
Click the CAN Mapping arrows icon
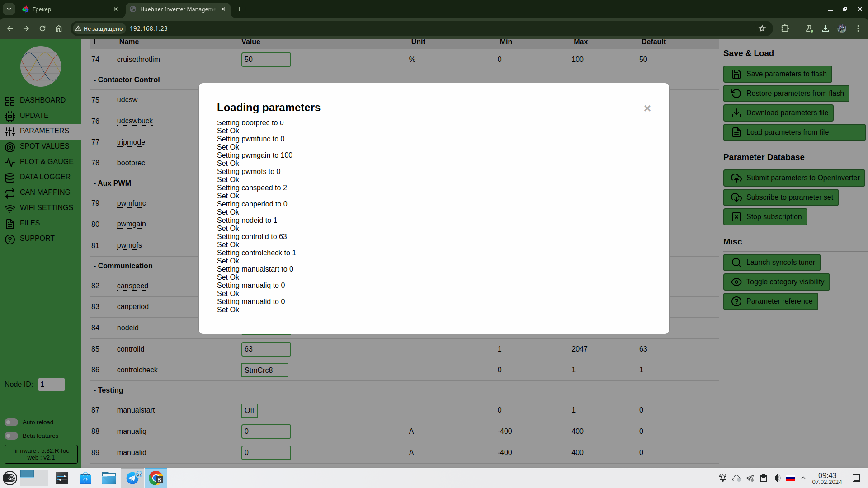pos(10,193)
